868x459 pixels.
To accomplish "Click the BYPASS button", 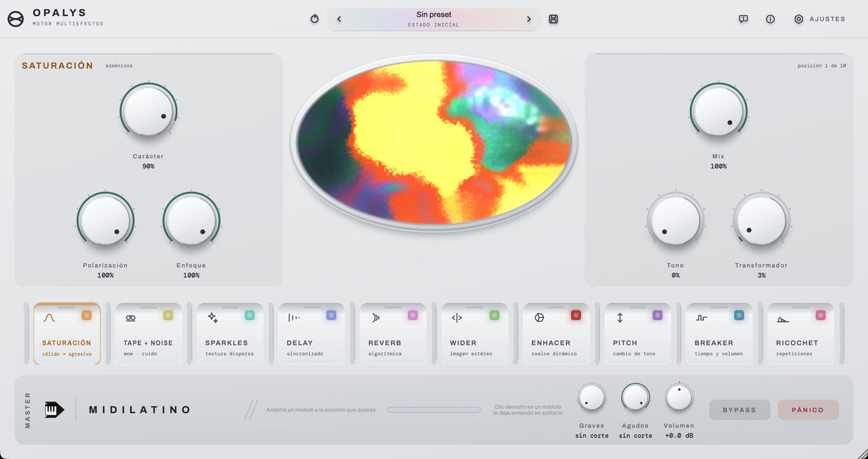I will [x=740, y=410].
